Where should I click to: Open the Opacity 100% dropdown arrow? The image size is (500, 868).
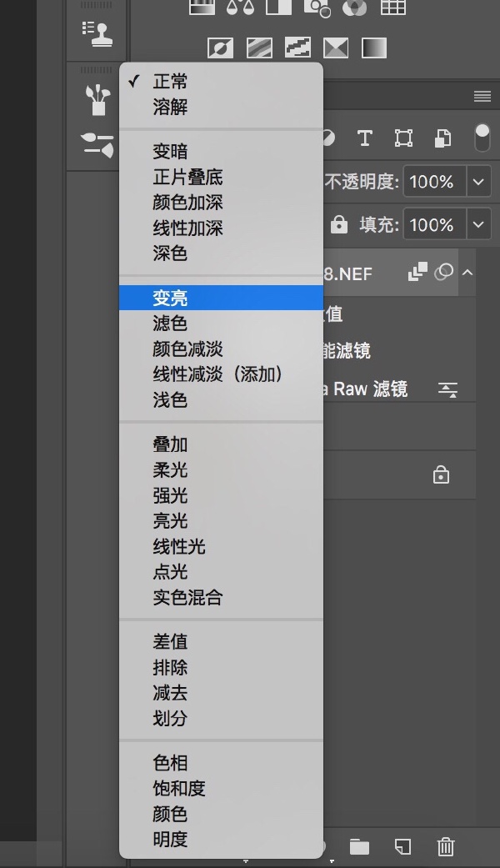point(478,182)
